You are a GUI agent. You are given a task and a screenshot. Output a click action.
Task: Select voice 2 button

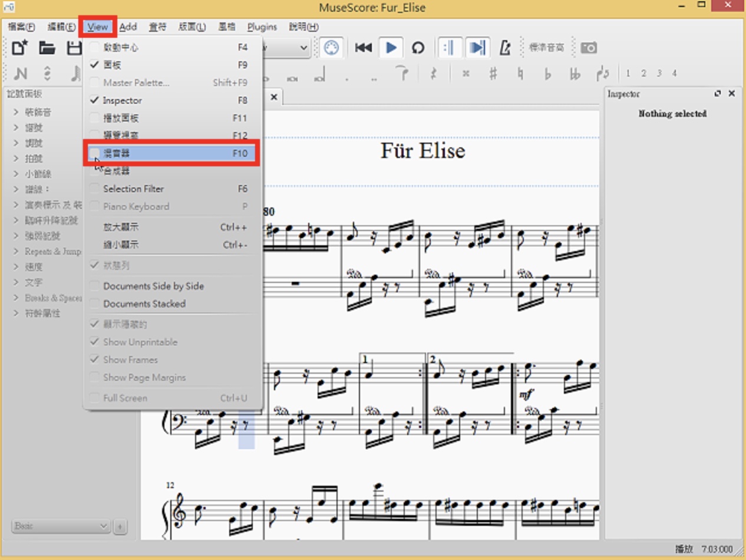point(643,74)
